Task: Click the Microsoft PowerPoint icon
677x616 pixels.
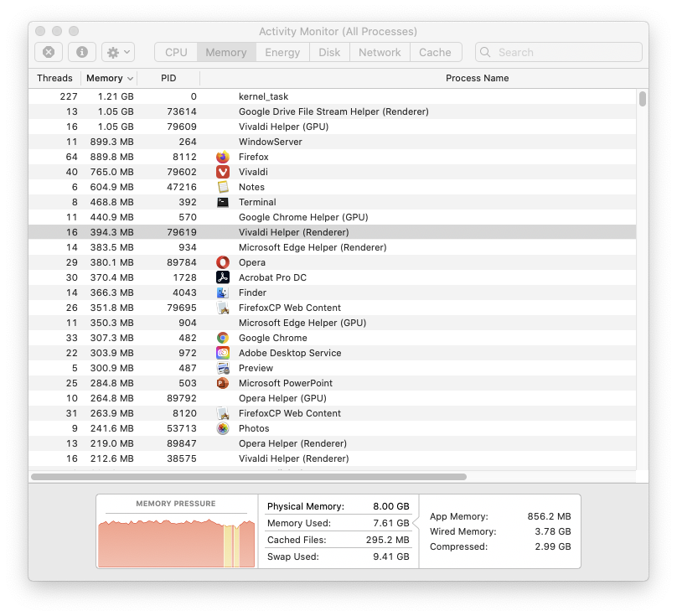Action: pos(223,383)
